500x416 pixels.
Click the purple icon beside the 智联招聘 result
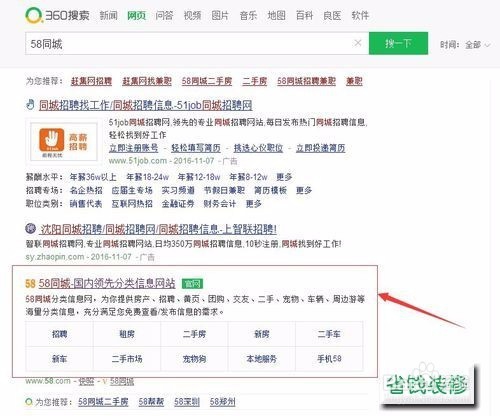tap(31, 229)
